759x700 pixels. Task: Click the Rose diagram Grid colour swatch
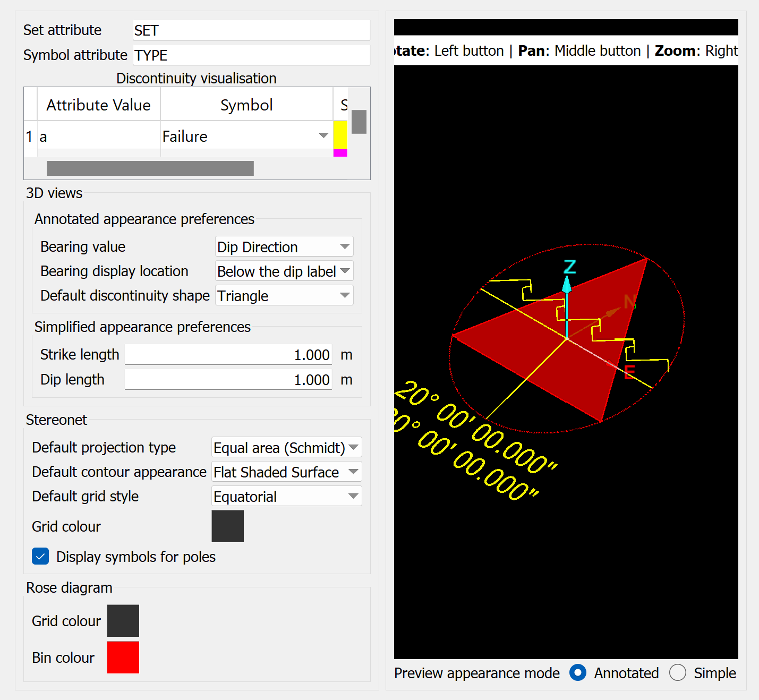[123, 621]
